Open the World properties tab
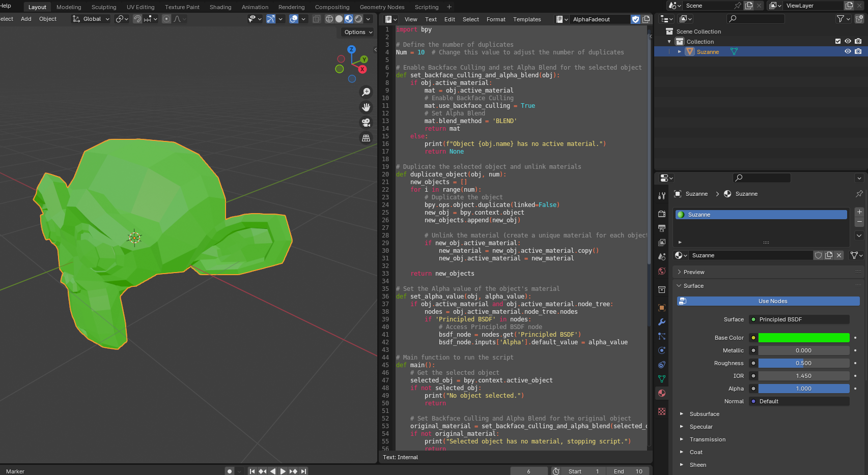The height and width of the screenshot is (475, 868). [662, 271]
